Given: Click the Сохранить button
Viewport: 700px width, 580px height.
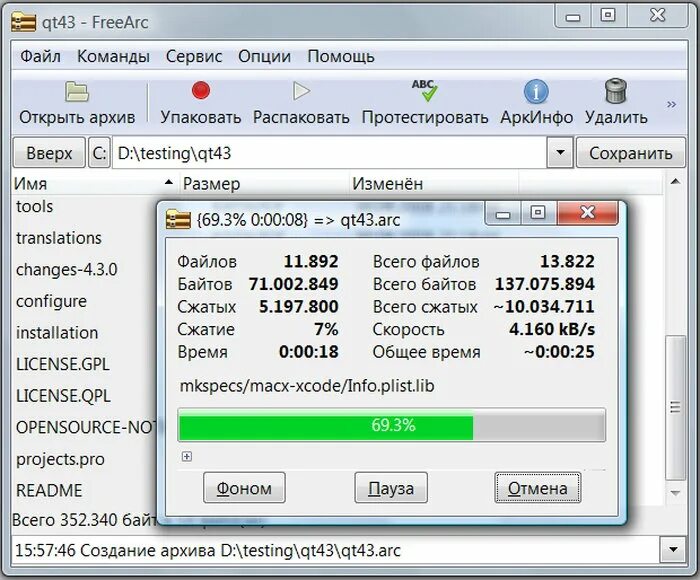Looking at the screenshot, I should coord(630,153).
